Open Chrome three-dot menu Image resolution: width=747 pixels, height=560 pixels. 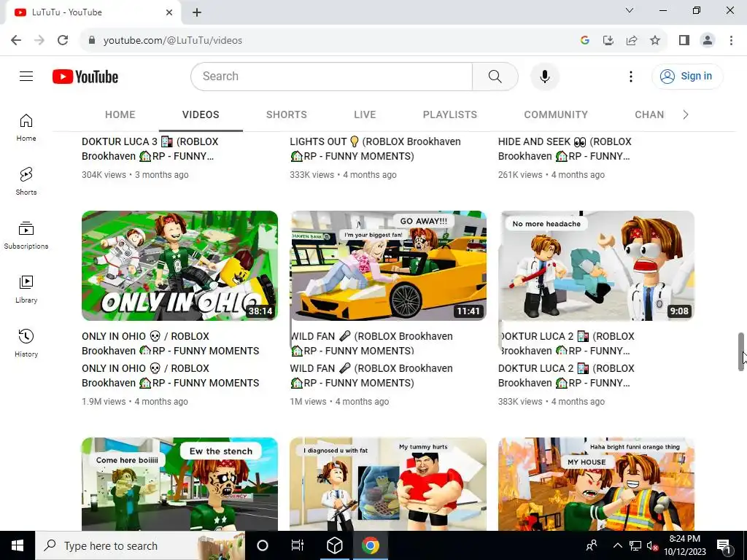point(731,40)
